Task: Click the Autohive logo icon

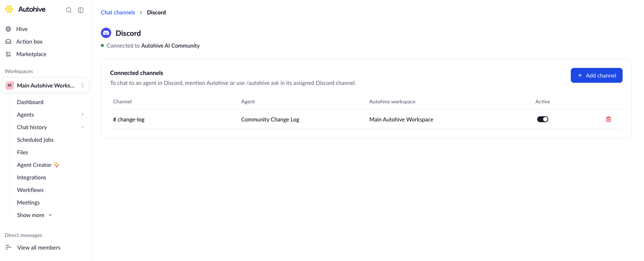Action: (9, 9)
